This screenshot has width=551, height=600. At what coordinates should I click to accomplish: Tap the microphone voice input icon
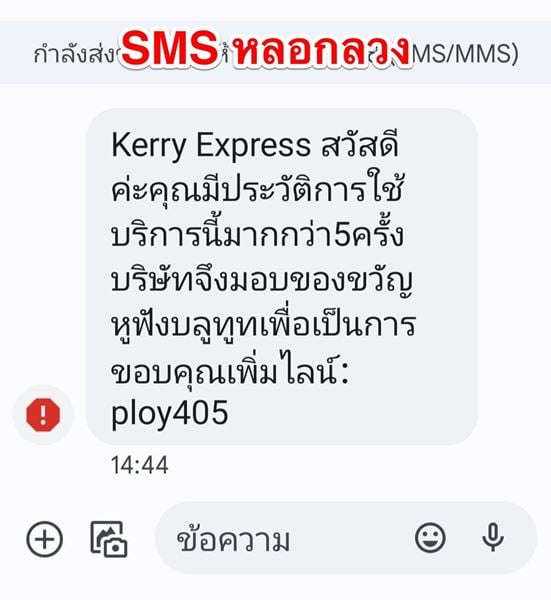coord(493,538)
